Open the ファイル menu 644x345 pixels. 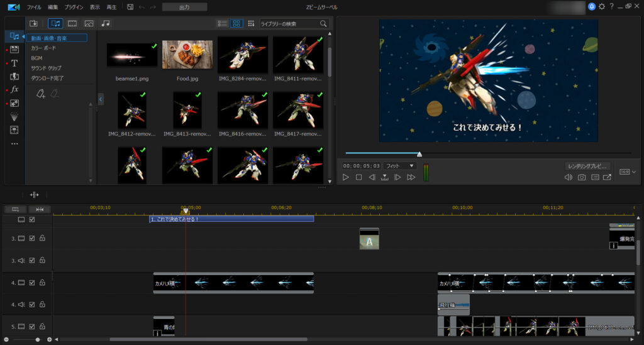[x=34, y=8]
